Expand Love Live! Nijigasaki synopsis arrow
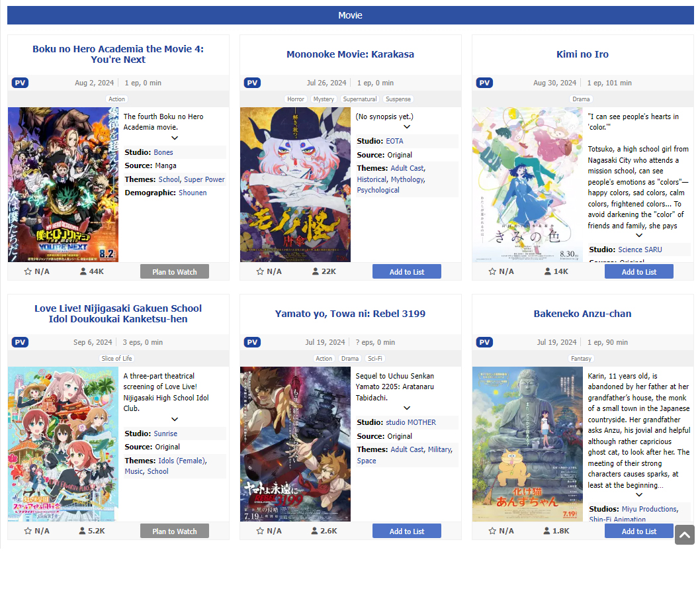The width and height of the screenshot is (700, 595). tap(175, 419)
